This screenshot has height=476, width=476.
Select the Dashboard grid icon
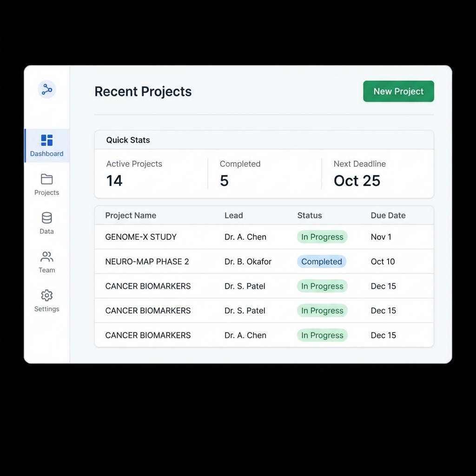[46, 139]
